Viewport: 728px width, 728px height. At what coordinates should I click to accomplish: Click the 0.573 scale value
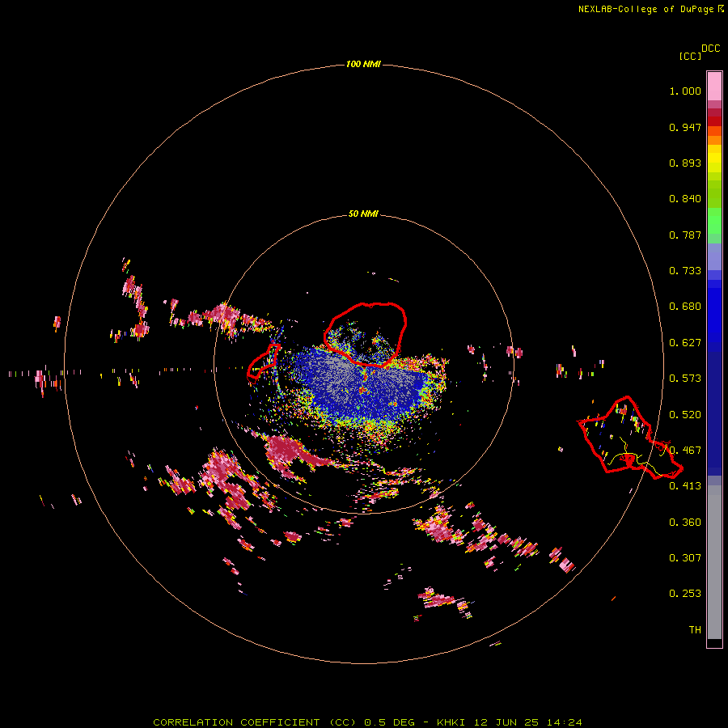pyautogui.click(x=685, y=379)
